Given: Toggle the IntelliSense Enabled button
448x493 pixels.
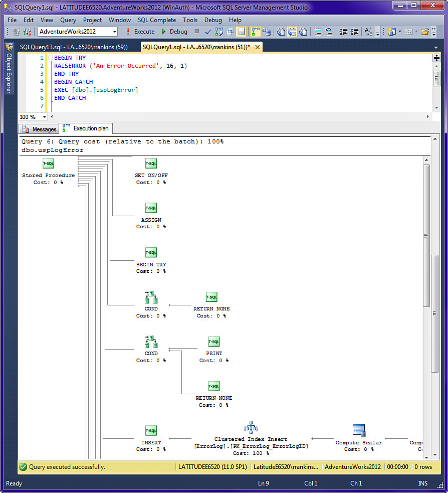Looking at the screenshot, I should click(242, 32).
